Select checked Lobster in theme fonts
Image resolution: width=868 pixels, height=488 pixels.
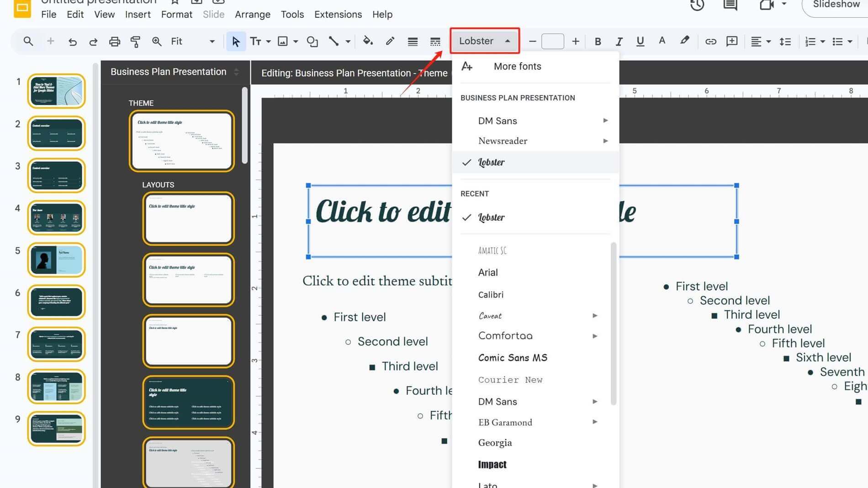click(535, 162)
